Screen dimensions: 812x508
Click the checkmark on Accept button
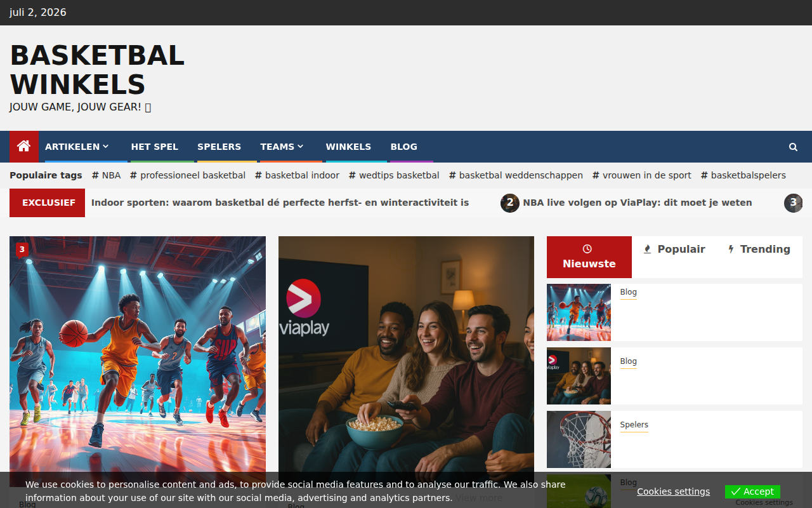pyautogui.click(x=736, y=491)
